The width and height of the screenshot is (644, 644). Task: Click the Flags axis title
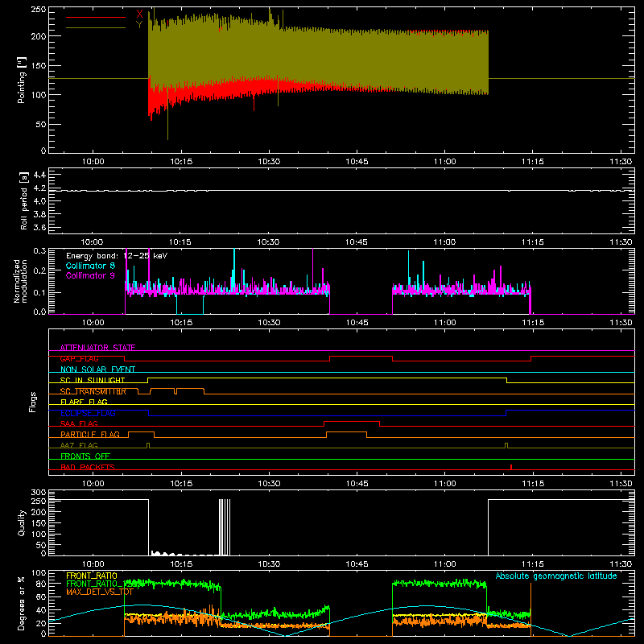[32, 402]
